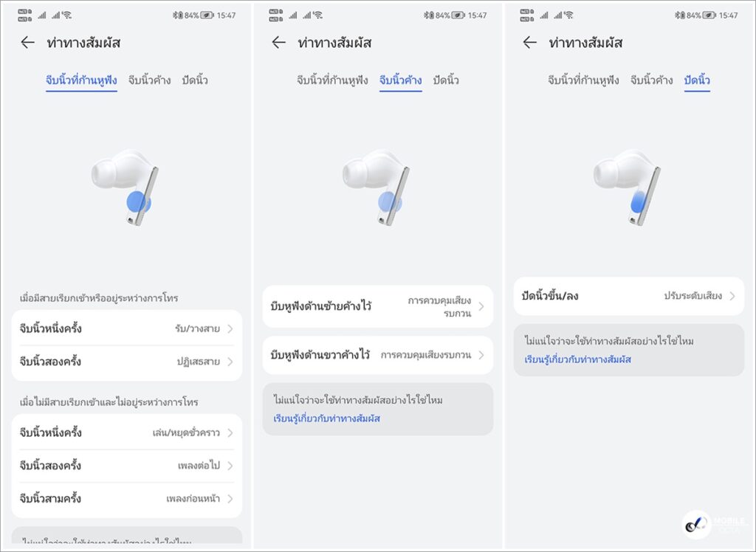Click the Mobile Octa watermark logo
756x552 pixels.
[696, 525]
